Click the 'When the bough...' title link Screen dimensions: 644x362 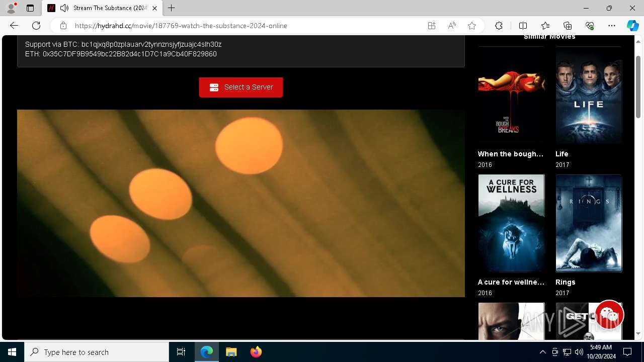coord(511,154)
